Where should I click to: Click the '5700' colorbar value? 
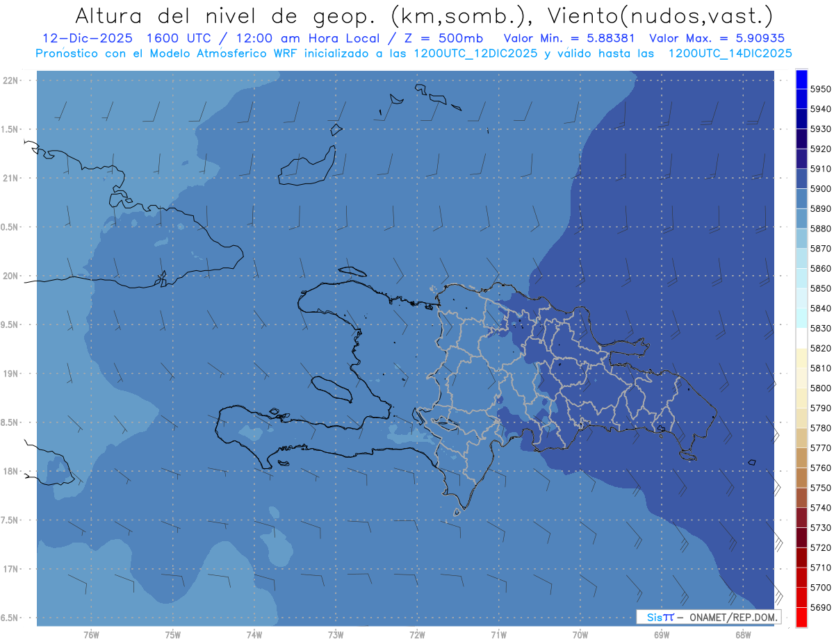(821, 587)
